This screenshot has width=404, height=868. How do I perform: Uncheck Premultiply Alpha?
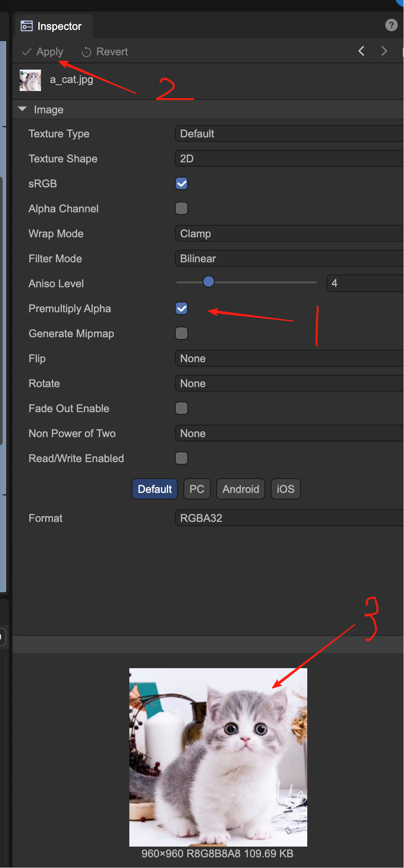(181, 309)
